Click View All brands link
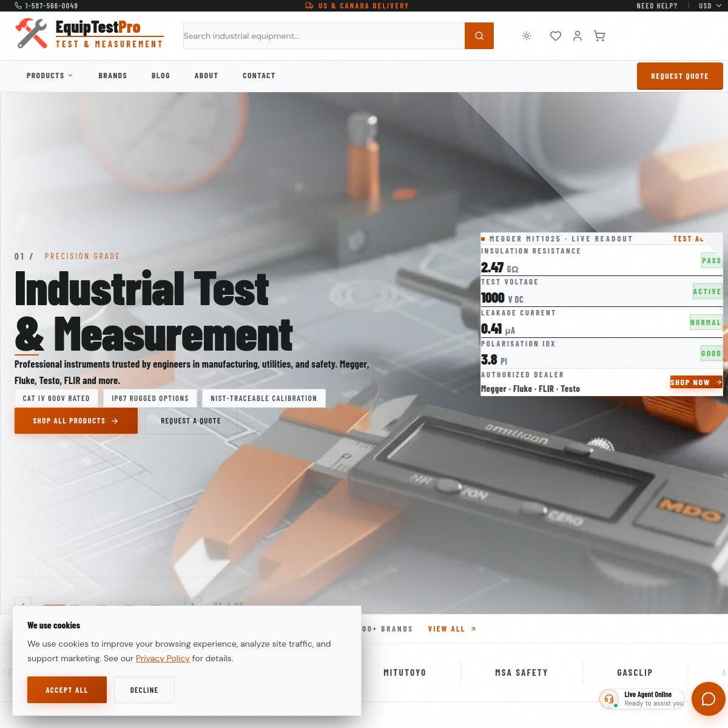This screenshot has width=728, height=728. pyautogui.click(x=452, y=629)
